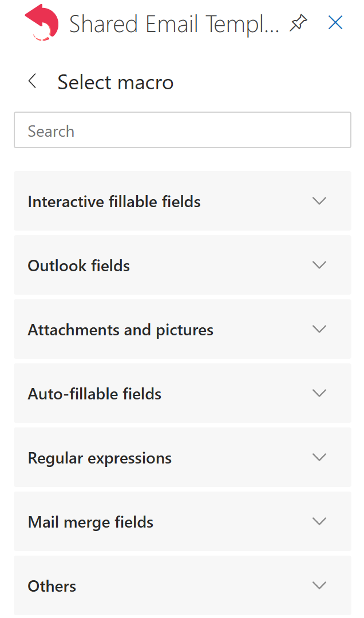Click inside the Search box
This screenshot has height=618, width=364.
[183, 130]
